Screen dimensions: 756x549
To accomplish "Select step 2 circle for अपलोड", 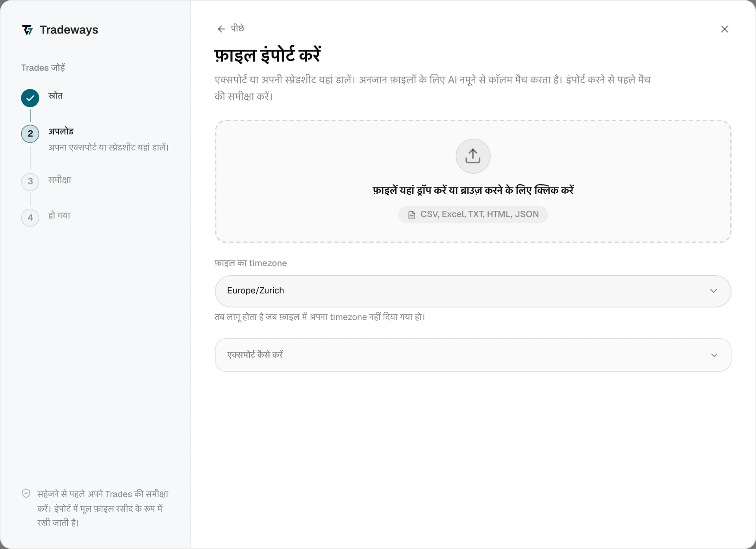I will pos(30,134).
